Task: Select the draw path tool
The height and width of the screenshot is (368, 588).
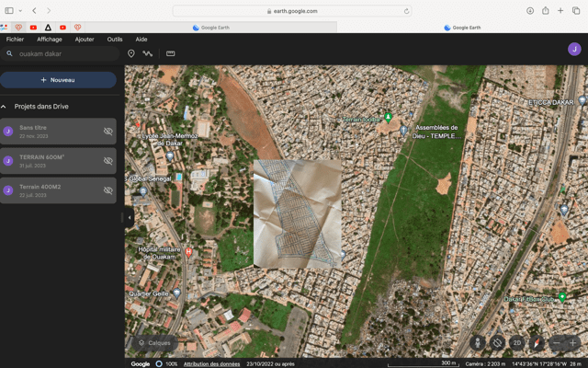Action: point(148,54)
